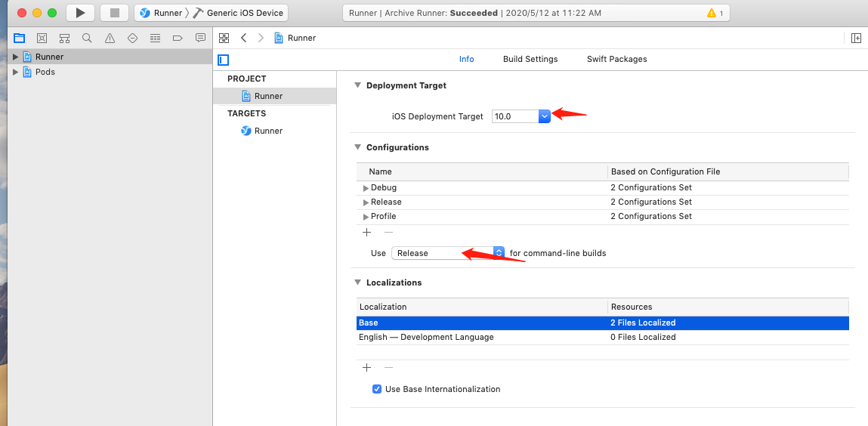Expand the Pods project in navigator

click(16, 72)
